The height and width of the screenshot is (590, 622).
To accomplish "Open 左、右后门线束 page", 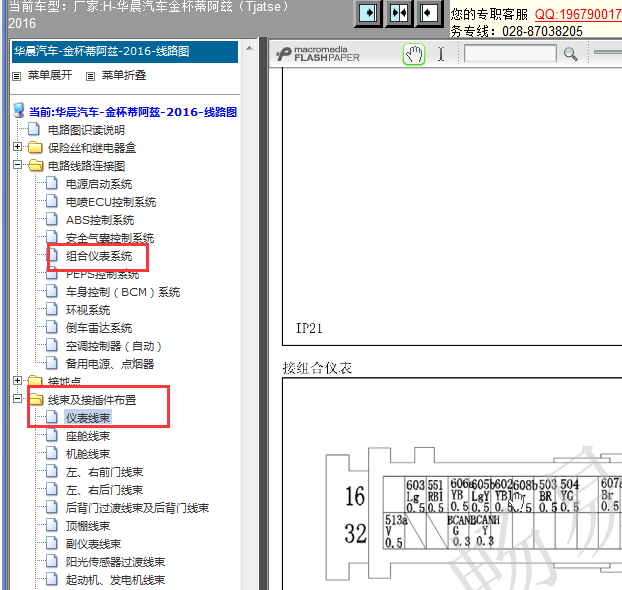I will coord(104,490).
